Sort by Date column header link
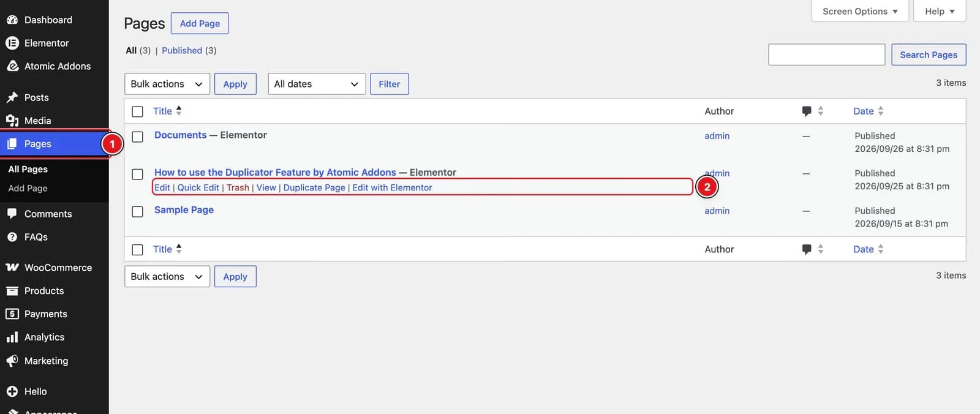Screen dimensions: 980x414 (864, 111)
